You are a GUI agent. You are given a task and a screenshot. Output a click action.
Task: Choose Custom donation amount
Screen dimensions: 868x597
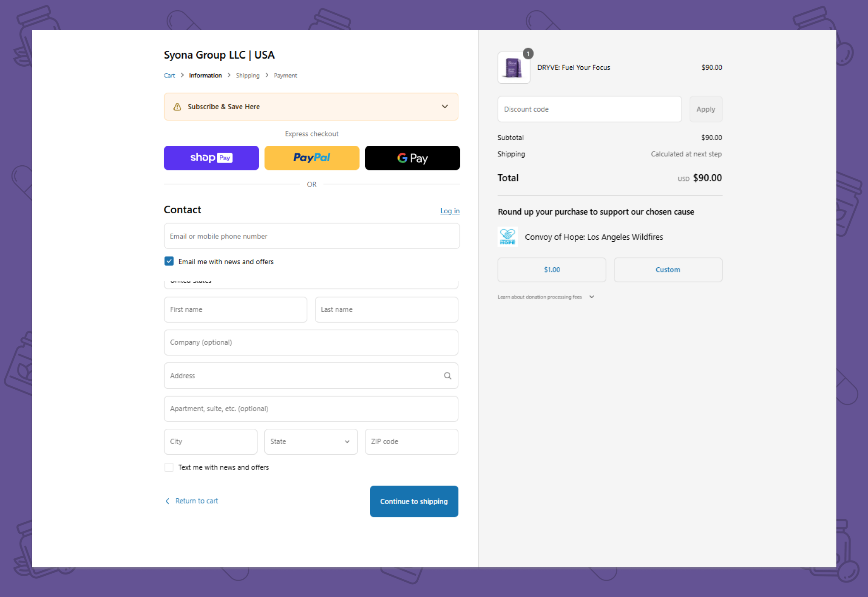pos(668,270)
